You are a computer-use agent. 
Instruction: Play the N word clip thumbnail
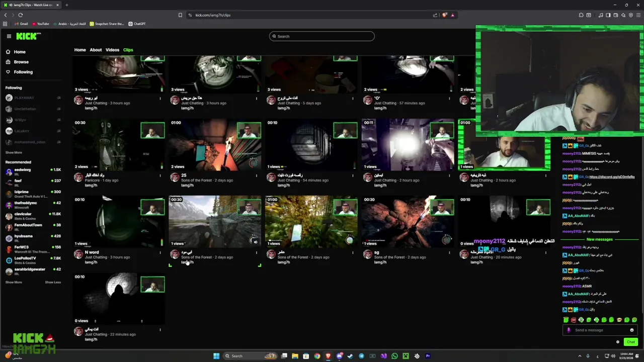tap(119, 221)
